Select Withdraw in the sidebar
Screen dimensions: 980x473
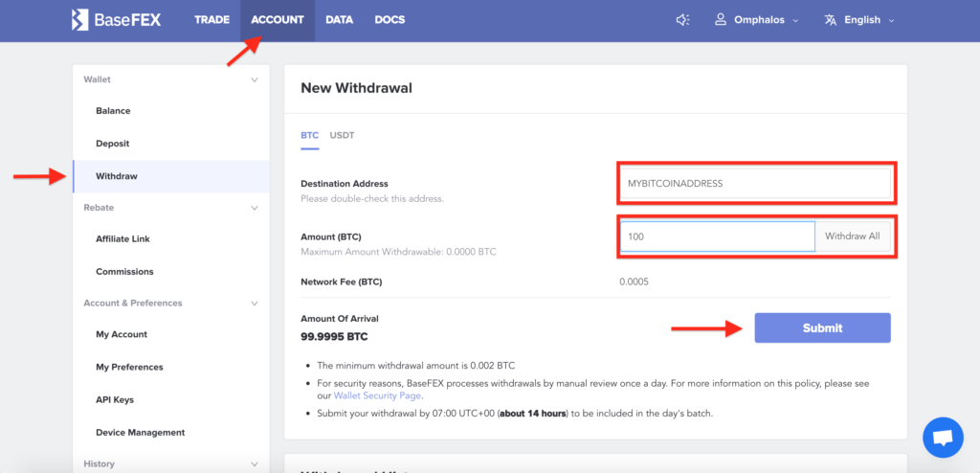(171, 176)
